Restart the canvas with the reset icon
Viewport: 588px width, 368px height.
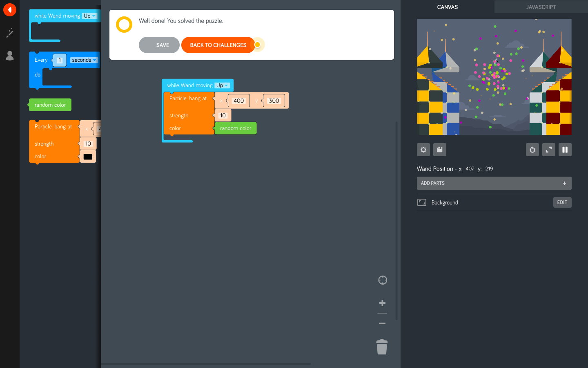click(532, 150)
